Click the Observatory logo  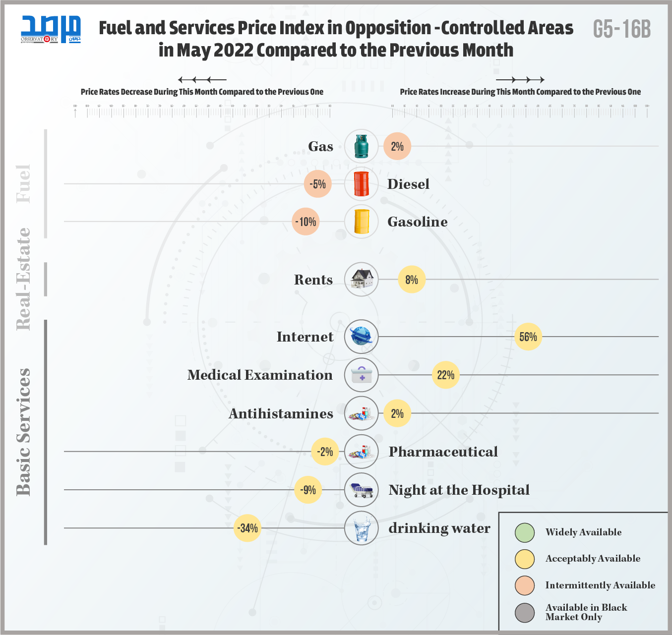point(51,30)
